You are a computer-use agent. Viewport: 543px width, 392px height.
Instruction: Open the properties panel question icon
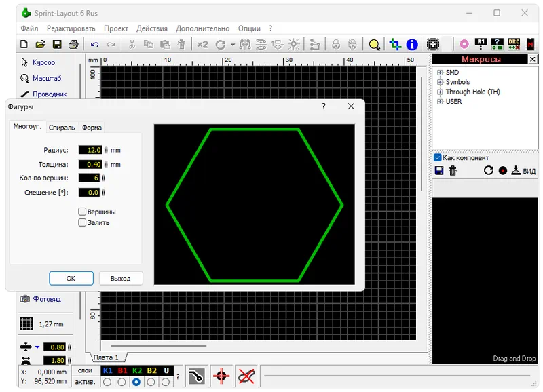tap(498, 44)
